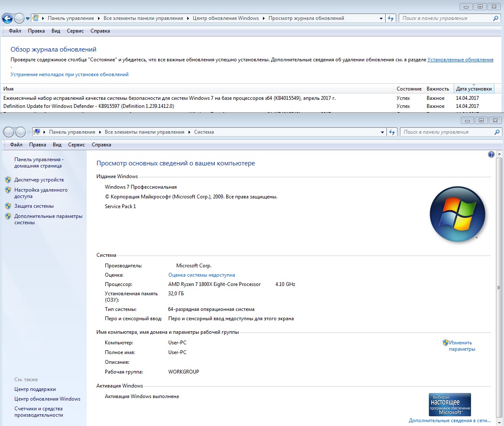Open Правка menu in System window
504x426 pixels.
(37, 145)
